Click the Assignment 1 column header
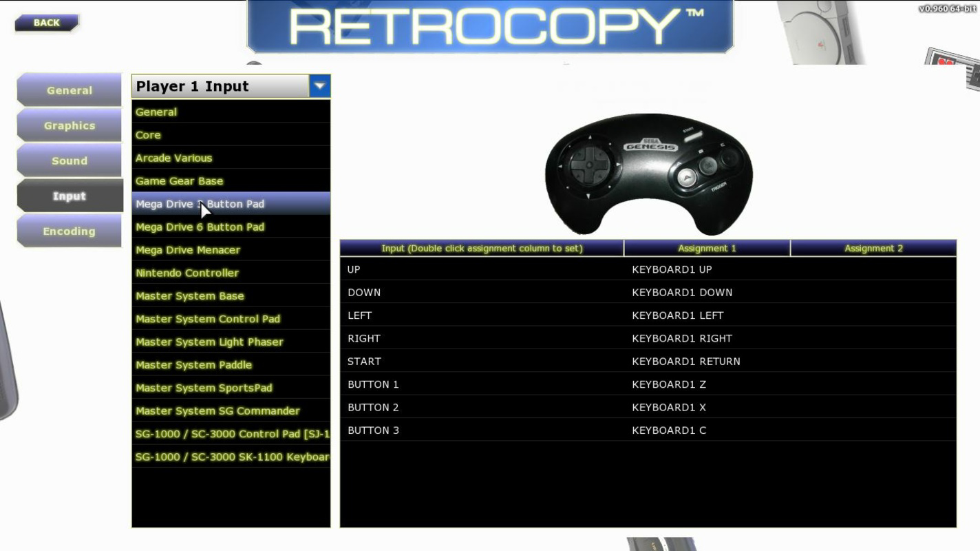Viewport: 980px width, 551px height. pos(707,248)
